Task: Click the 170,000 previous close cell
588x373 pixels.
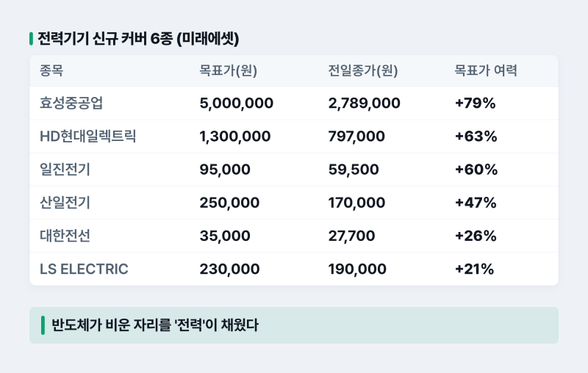Action: point(356,203)
